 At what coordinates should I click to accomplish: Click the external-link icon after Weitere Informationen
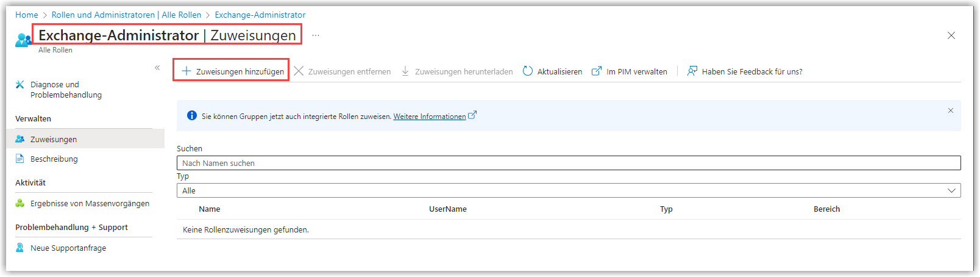tap(472, 115)
